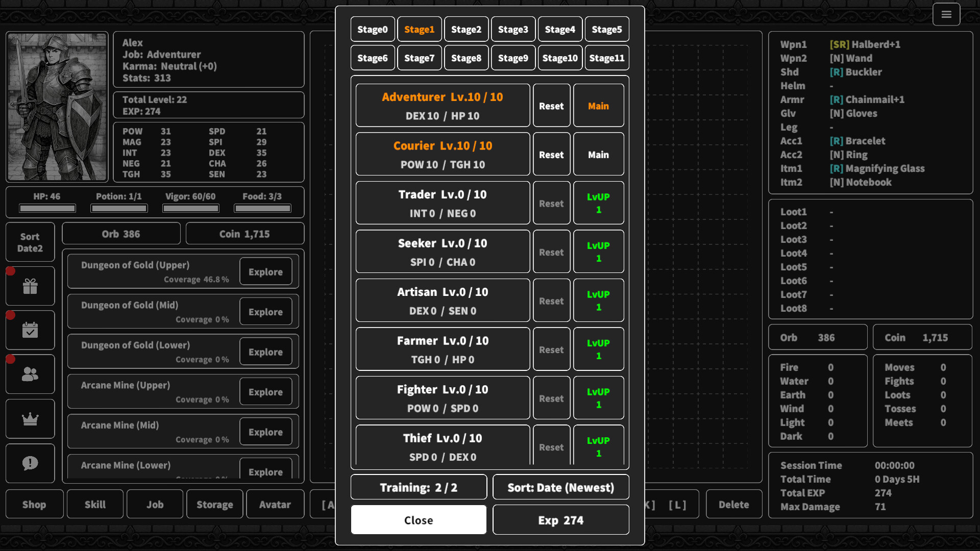The width and height of the screenshot is (980, 551).
Task: Open the Shop menu
Action: tap(34, 504)
